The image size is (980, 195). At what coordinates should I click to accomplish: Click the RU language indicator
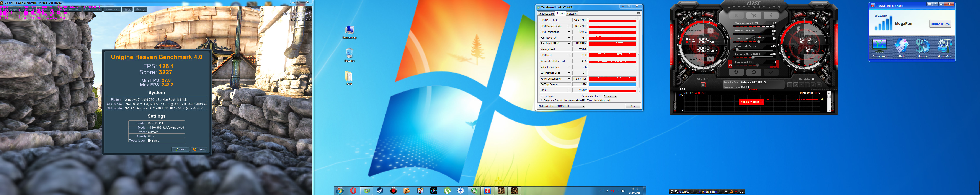[601, 190]
